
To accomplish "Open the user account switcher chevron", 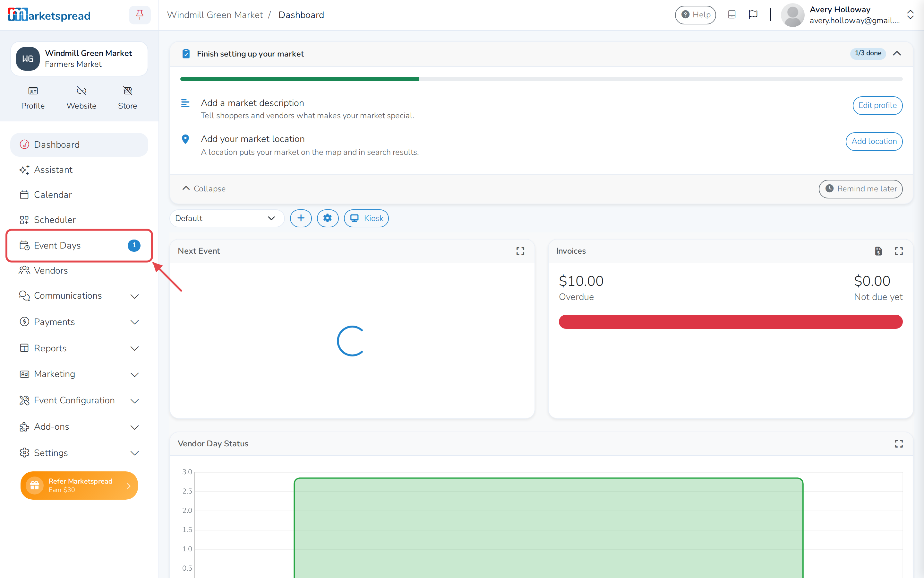I will click(910, 15).
